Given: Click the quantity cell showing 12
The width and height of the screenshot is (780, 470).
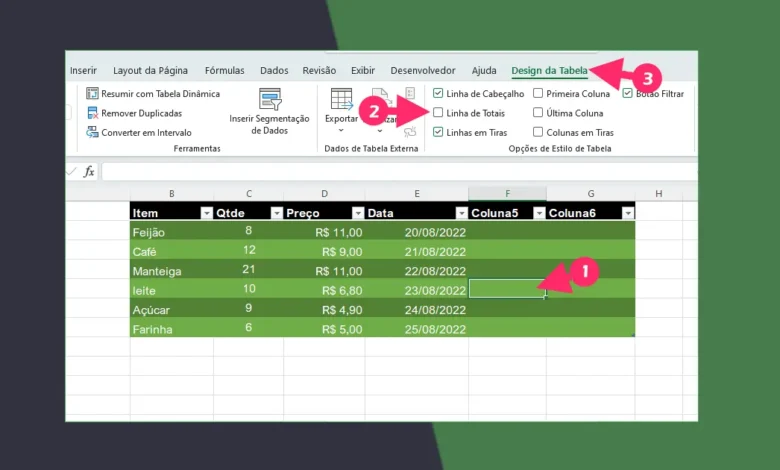Looking at the screenshot, I should [x=249, y=251].
